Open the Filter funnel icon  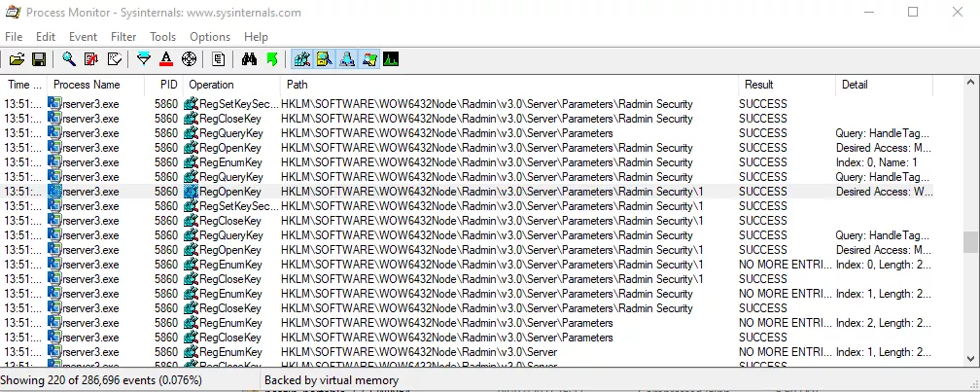[144, 59]
